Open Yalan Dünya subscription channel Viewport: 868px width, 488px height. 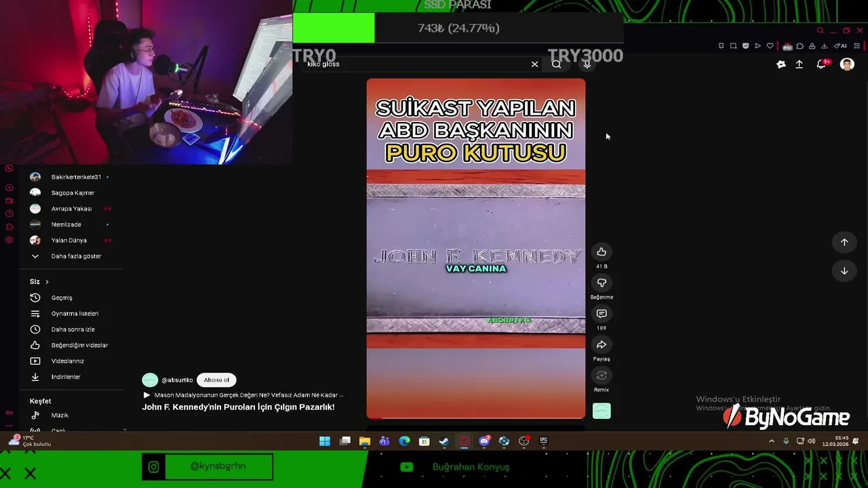point(71,240)
